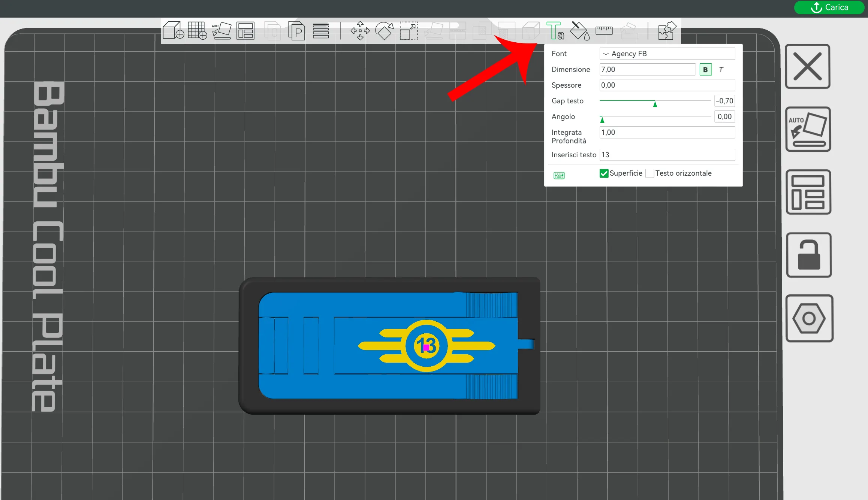This screenshot has width=868, height=500.
Task: Click the Integrata Profondità input field
Action: coord(667,132)
